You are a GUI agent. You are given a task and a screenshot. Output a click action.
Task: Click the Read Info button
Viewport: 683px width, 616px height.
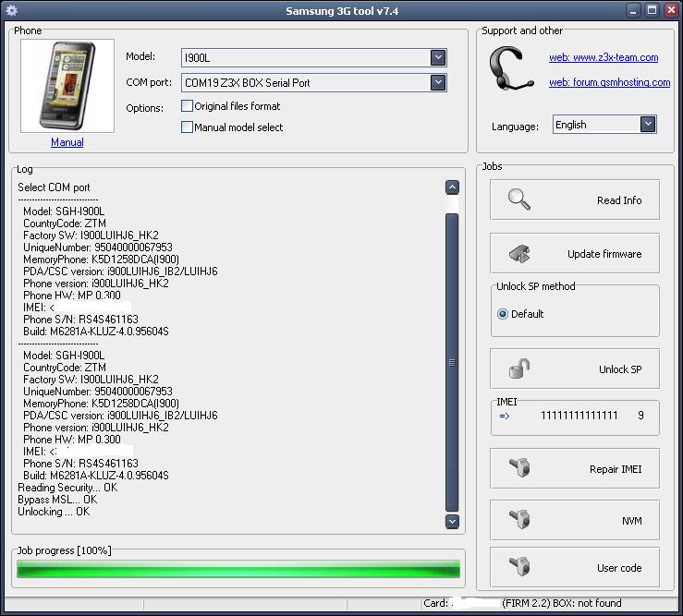(x=575, y=199)
